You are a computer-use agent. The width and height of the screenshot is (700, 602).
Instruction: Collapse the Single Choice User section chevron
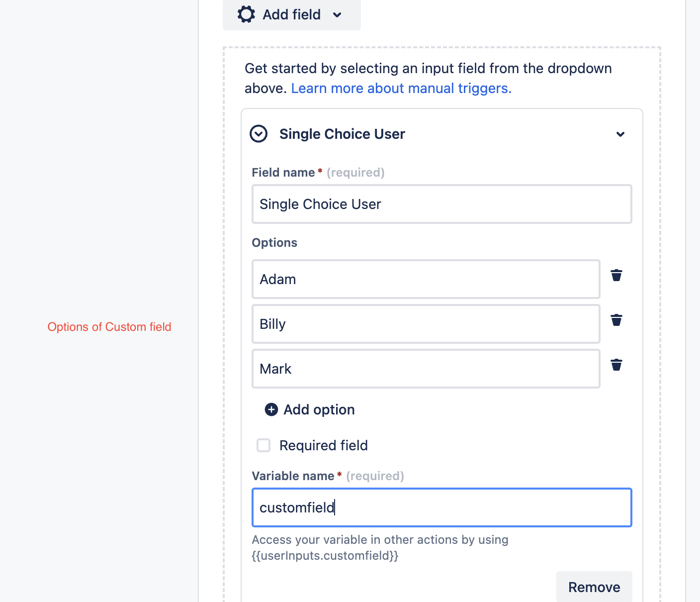(x=620, y=134)
